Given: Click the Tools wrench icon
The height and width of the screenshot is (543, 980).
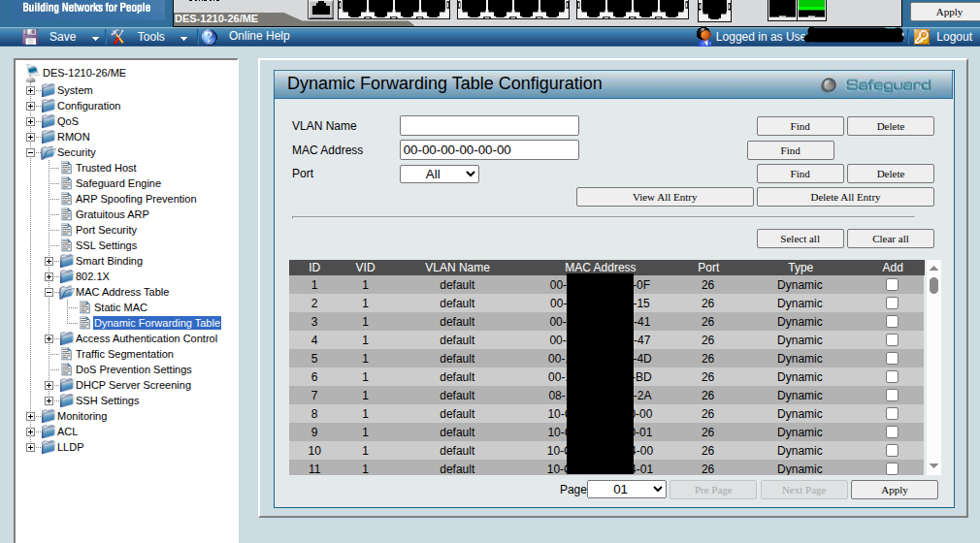Looking at the screenshot, I should 118,37.
